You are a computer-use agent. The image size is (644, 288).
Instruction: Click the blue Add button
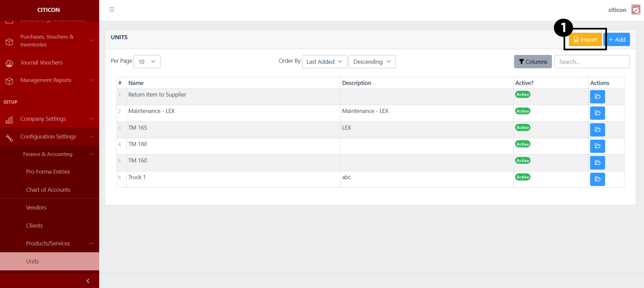click(x=617, y=40)
